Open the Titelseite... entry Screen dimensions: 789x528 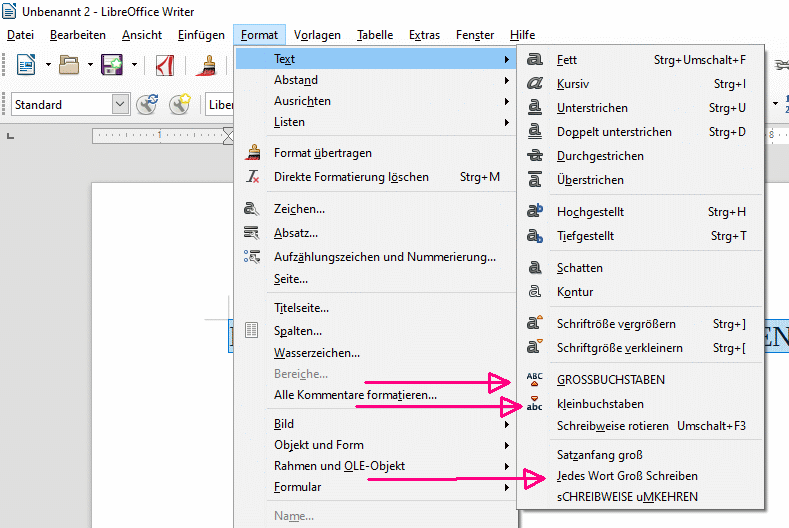(x=376, y=308)
